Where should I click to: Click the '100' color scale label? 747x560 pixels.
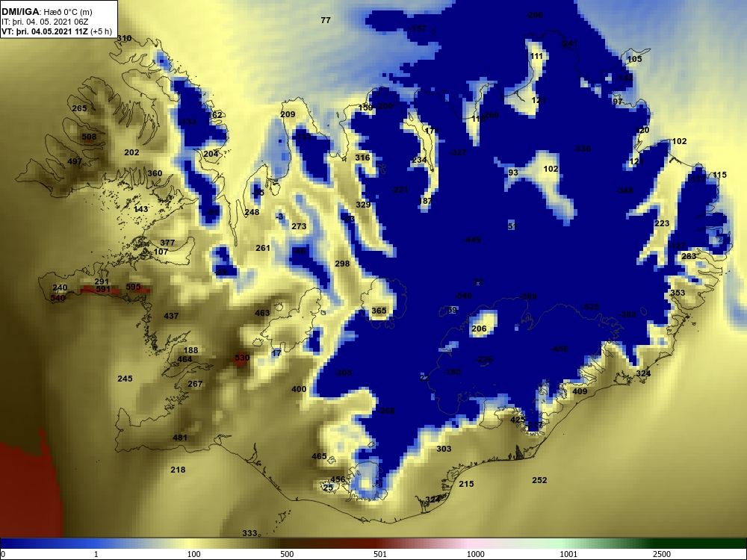coord(194,554)
